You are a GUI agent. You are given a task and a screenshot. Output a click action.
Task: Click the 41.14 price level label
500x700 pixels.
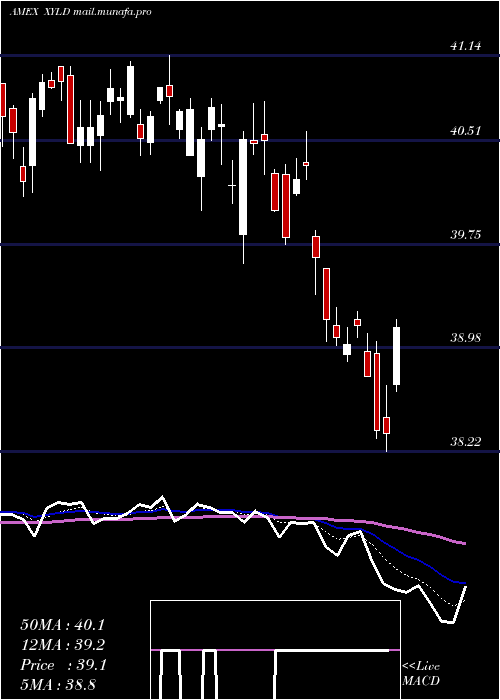point(466,45)
